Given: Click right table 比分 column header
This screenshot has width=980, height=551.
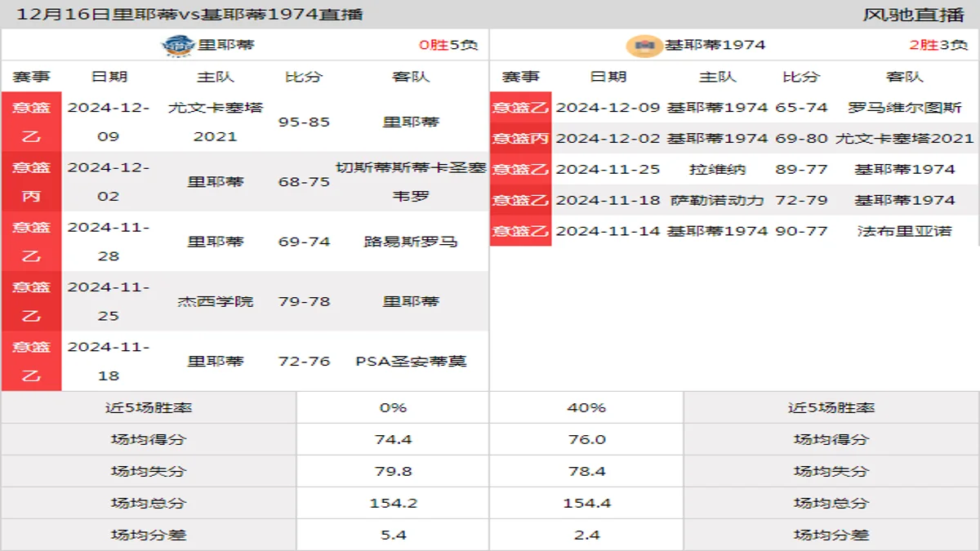Looking at the screenshot, I should coord(801,77).
